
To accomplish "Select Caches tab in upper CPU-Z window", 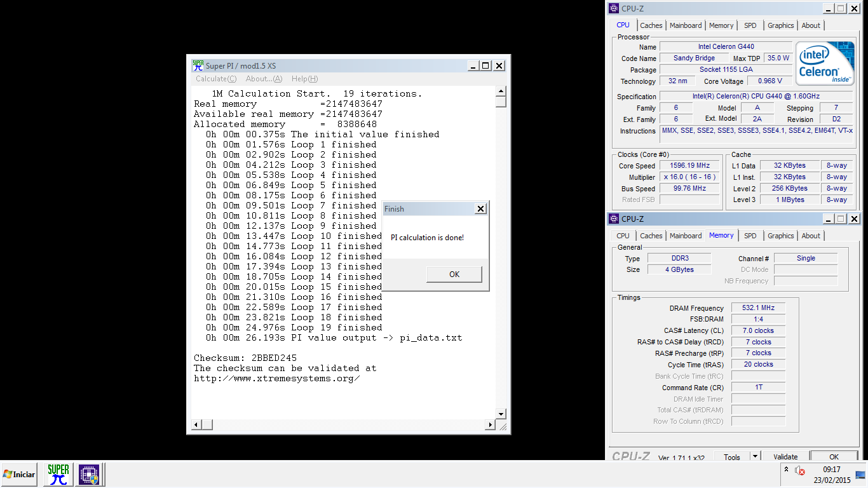I will [651, 25].
